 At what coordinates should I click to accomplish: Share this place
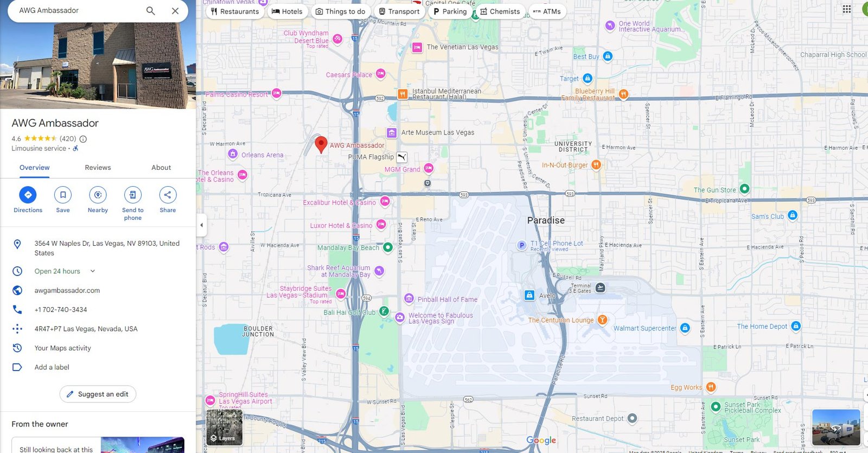pos(168,195)
